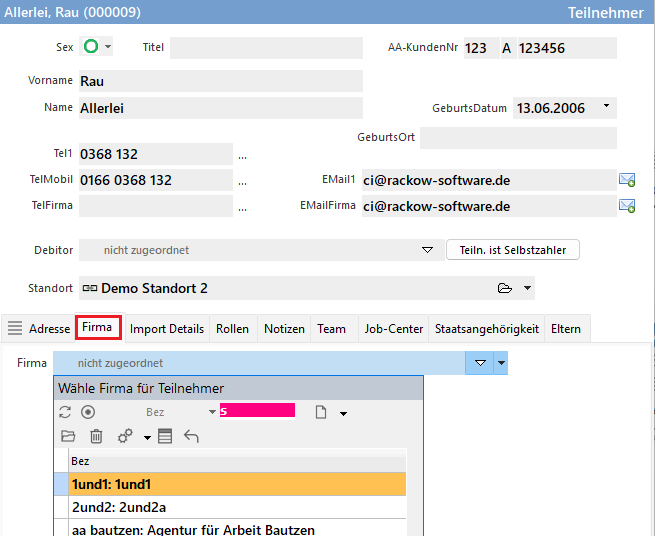Click the list view icon
This screenshot has height=536, width=655.
165,436
